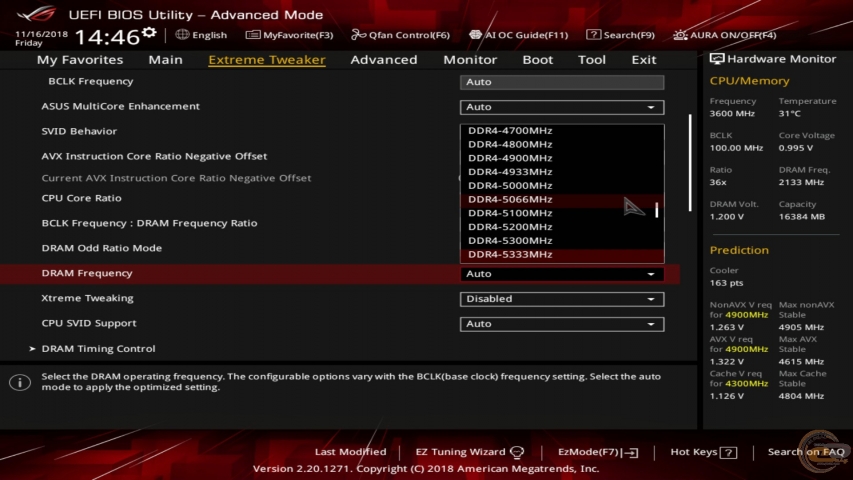Click the dropdown list scrollbar thumb
This screenshot has width=853, height=480.
pos(657,210)
